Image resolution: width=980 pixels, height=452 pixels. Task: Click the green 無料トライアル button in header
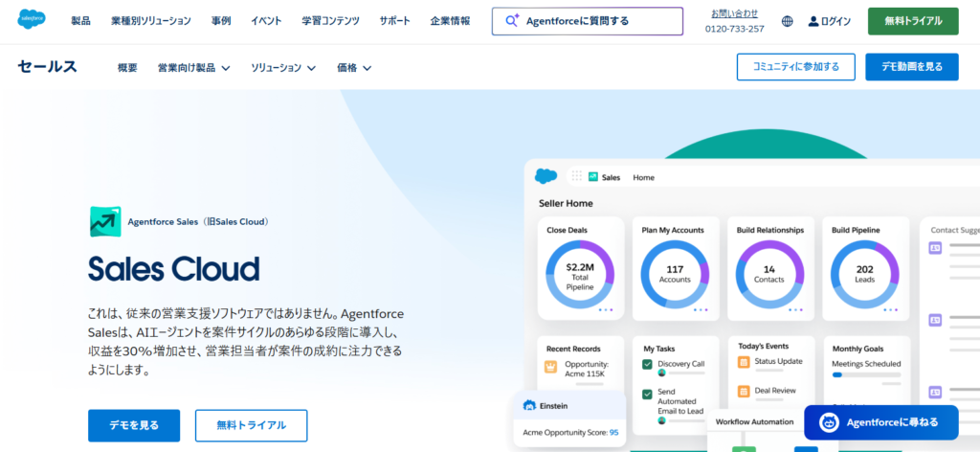point(913,21)
